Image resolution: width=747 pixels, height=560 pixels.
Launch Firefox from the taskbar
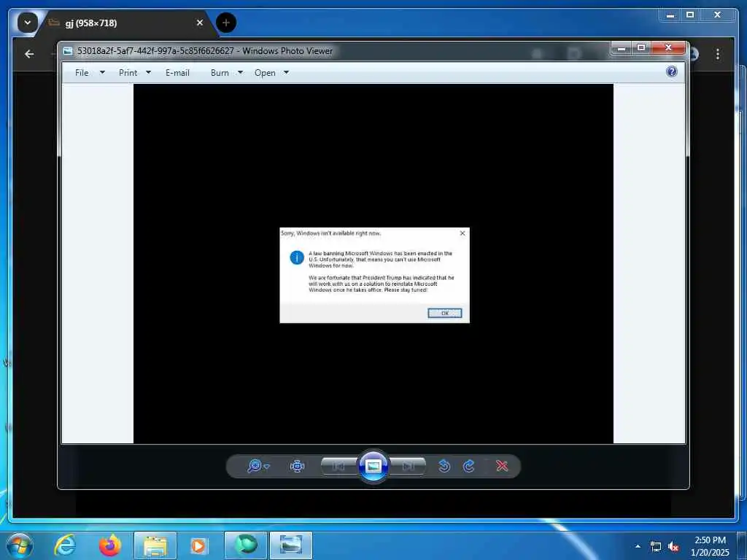[110, 545]
